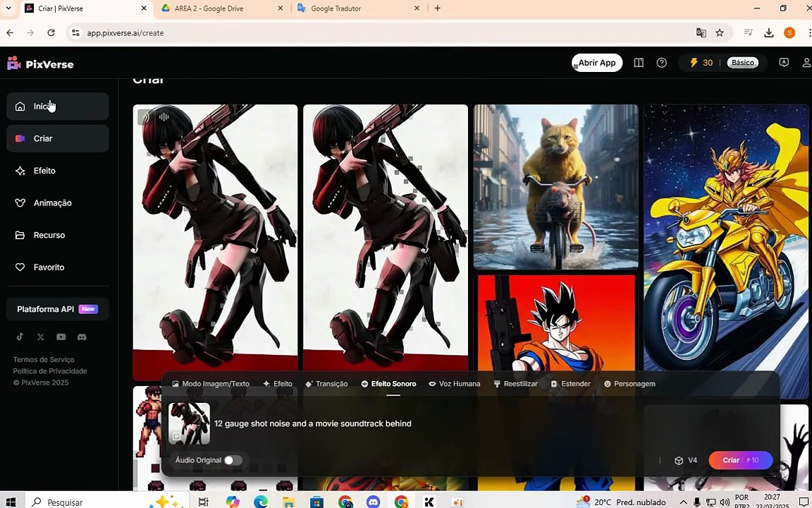Open Discord from the taskbar
Image resolution: width=812 pixels, height=508 pixels.
(x=372, y=502)
